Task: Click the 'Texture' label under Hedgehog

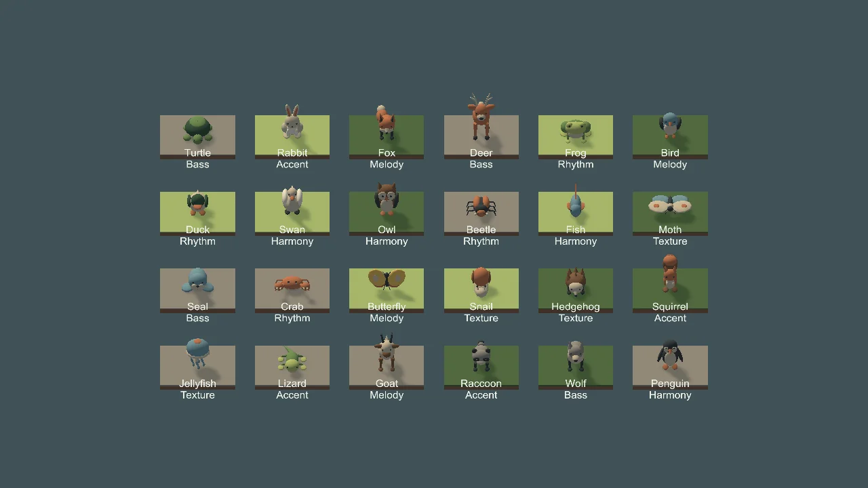Action: click(x=576, y=318)
